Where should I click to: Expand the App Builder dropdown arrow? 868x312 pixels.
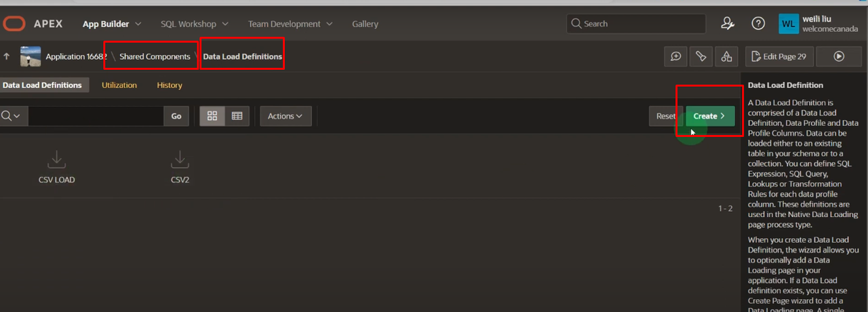tap(138, 24)
